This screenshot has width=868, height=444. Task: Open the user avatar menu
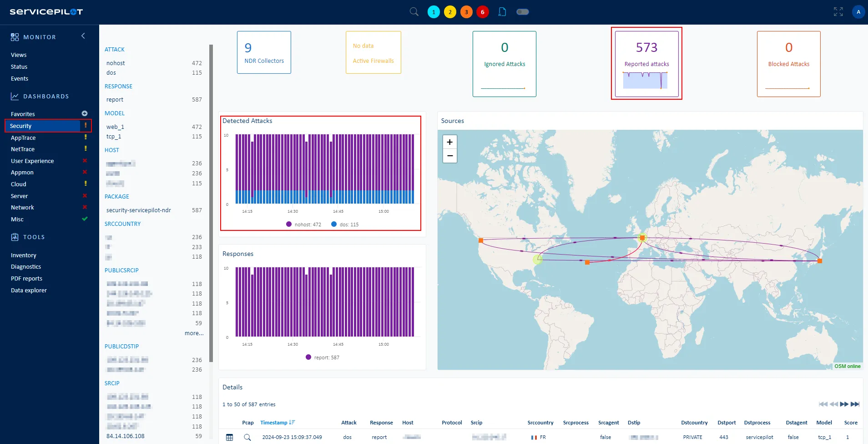tap(858, 12)
